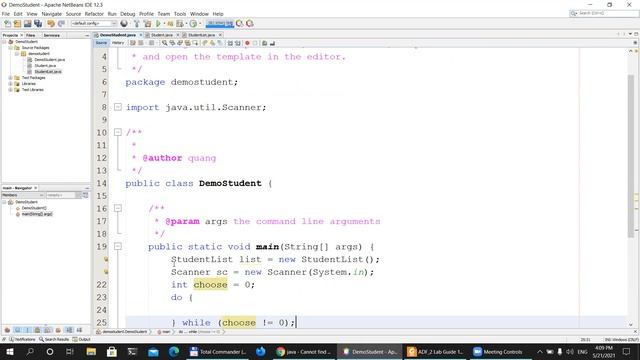Click the Save All toolbar icon
This screenshot has height=360, width=640.
(38, 24)
